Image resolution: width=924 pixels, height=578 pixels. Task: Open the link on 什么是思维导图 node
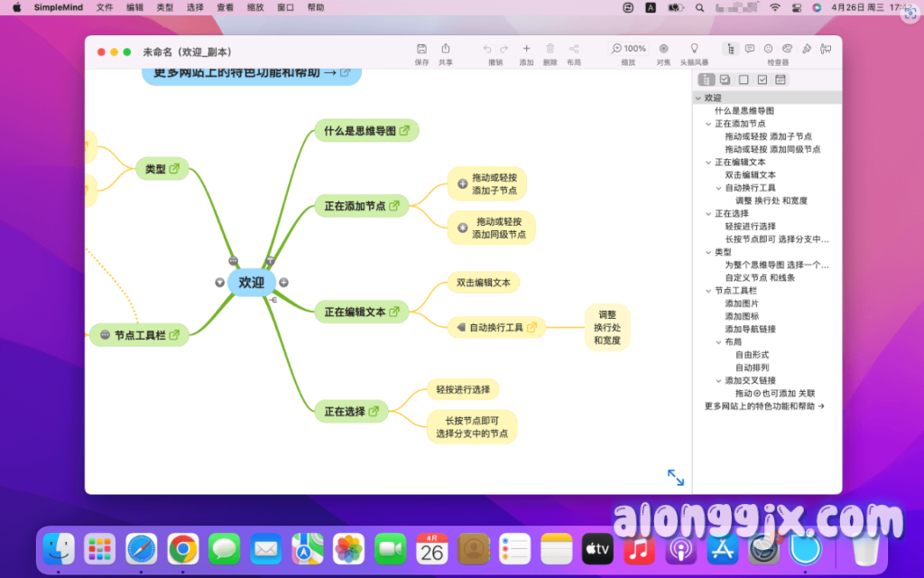(405, 131)
